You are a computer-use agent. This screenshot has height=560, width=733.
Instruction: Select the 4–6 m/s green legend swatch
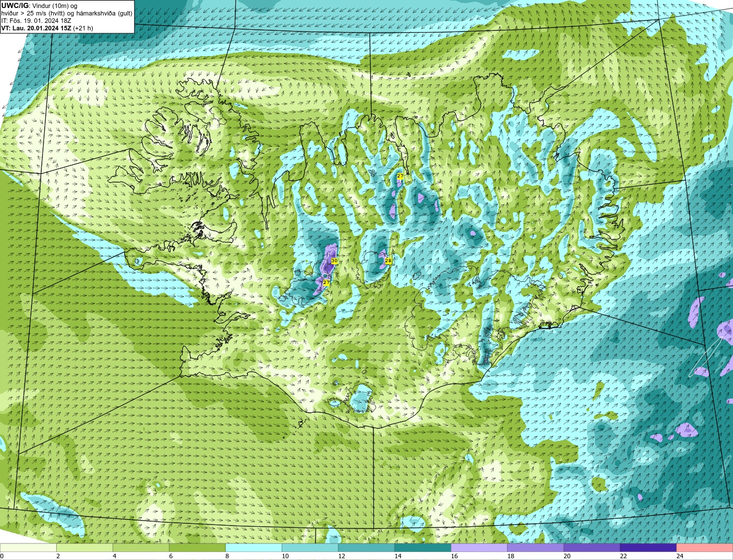point(141,548)
